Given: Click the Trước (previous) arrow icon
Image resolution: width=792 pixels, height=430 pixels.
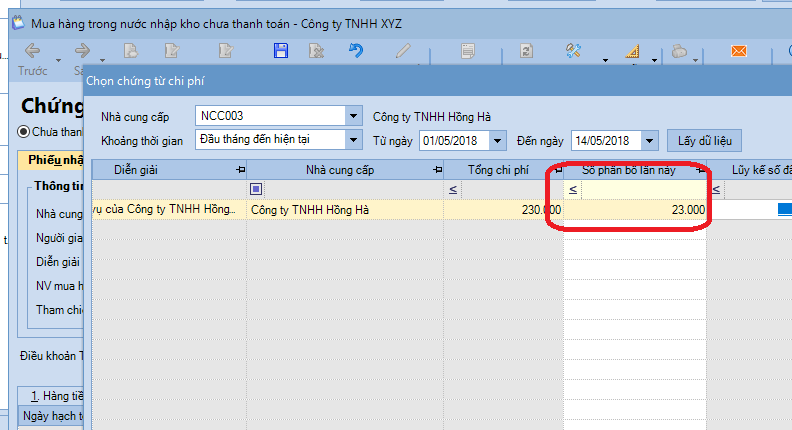Looking at the screenshot, I should point(32,51).
